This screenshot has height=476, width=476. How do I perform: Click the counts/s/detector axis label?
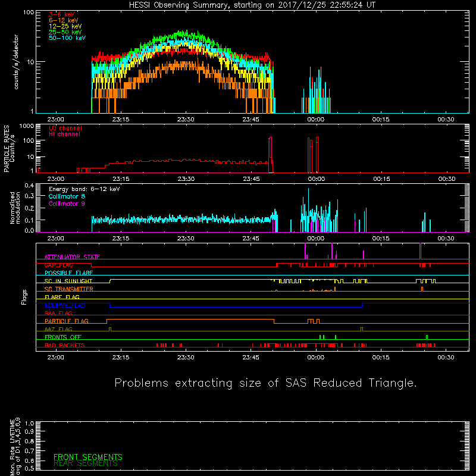click(16, 62)
